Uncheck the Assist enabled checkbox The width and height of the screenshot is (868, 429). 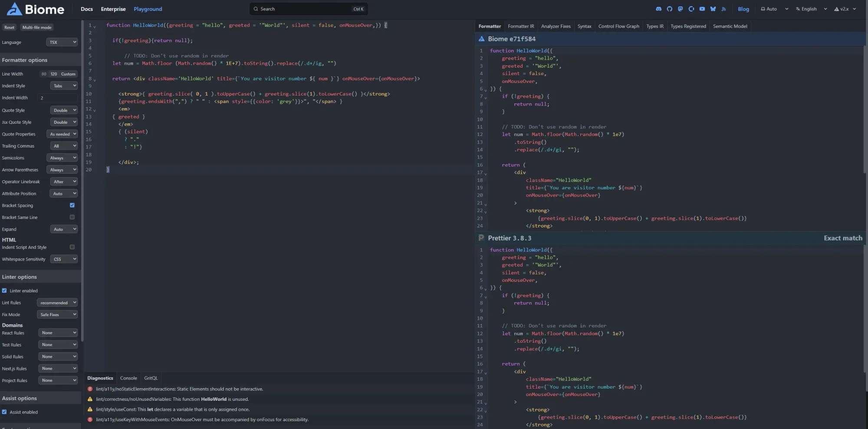click(x=4, y=412)
